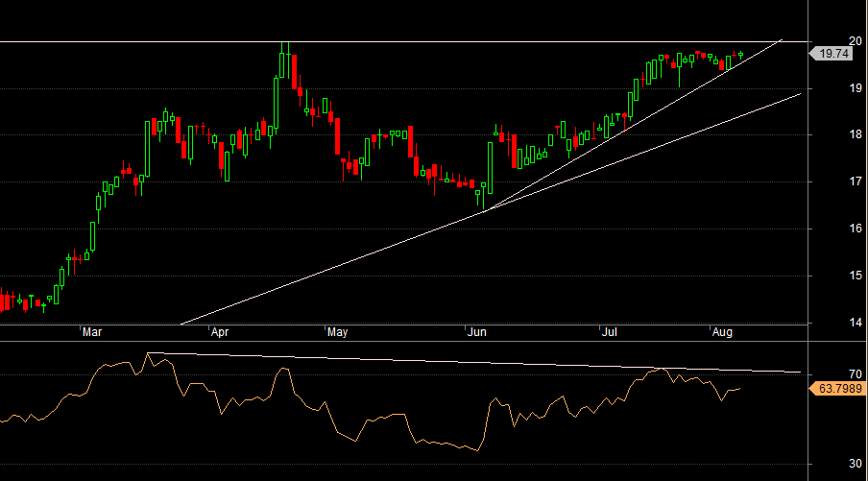The height and width of the screenshot is (481, 868).
Task: Click the 63.7989 indicator value tag
Action: pos(836,389)
